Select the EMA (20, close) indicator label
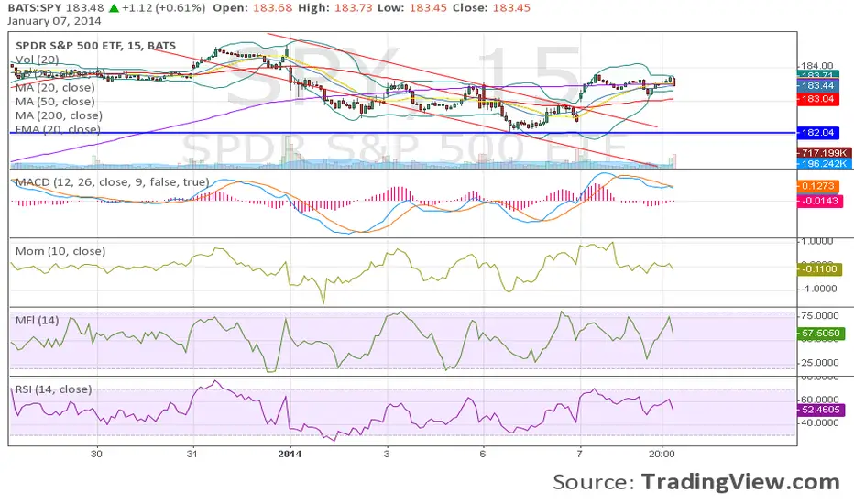Screen dimensions: 854x504 [x=58, y=129]
